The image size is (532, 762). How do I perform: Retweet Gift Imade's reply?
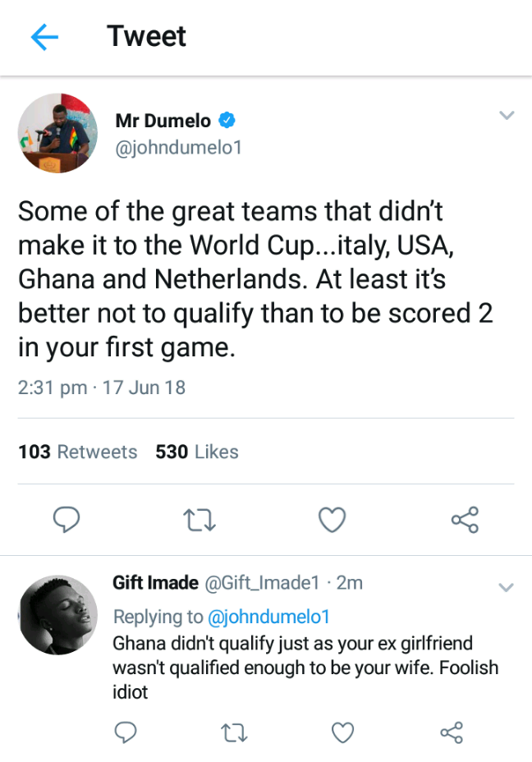point(233,732)
